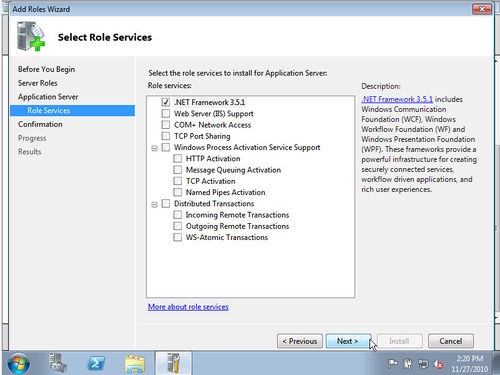Select the HTTP Activation row label
This screenshot has width=500, height=375.
pyautogui.click(x=213, y=158)
